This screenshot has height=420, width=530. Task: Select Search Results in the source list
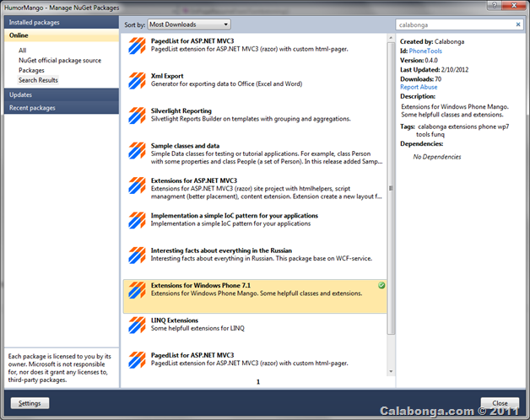pos(38,80)
